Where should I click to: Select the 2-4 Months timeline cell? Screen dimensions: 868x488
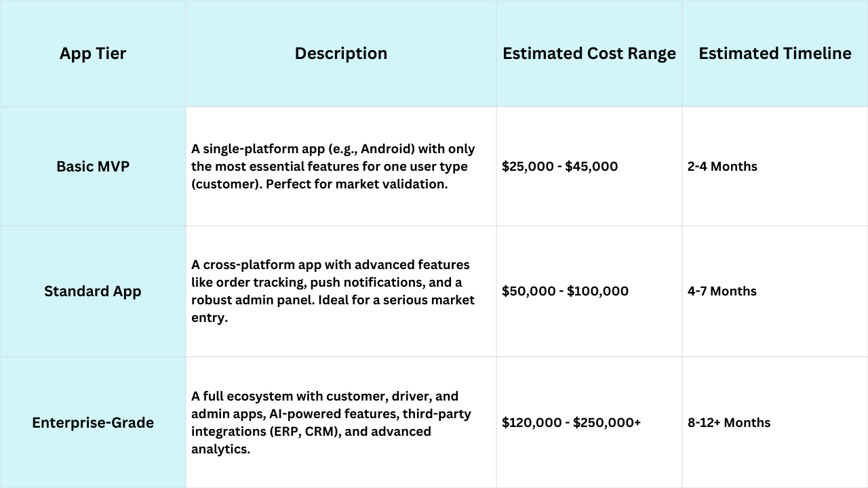pyautogui.click(x=722, y=167)
